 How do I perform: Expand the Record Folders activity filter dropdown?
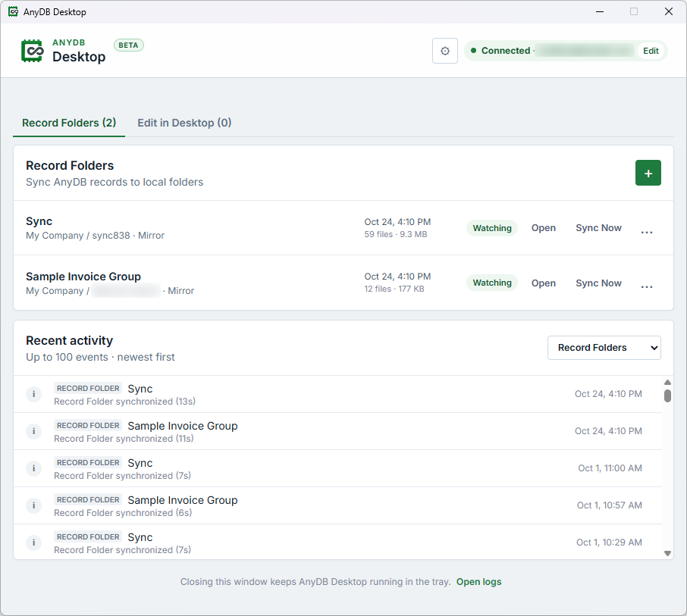coord(604,348)
